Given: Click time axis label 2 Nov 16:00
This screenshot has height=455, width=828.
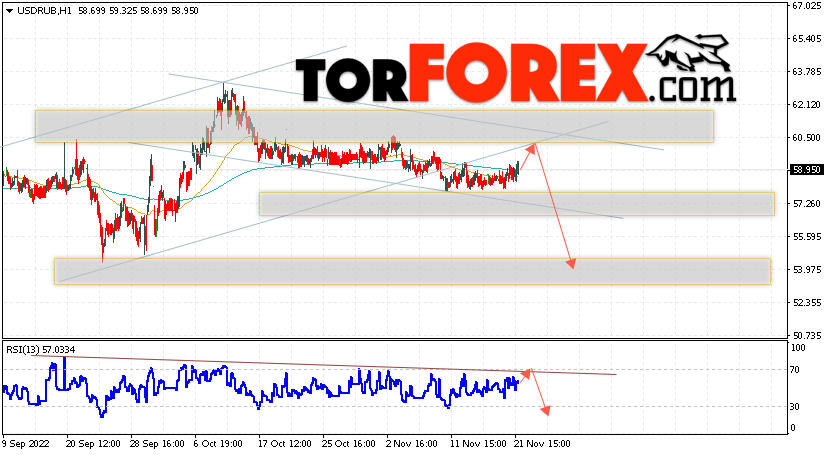Looking at the screenshot, I should coord(412,444).
